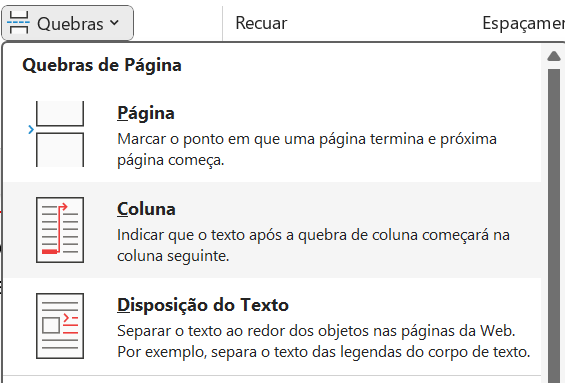
Task: Click the Quebras de Página section header
Action: point(102,66)
